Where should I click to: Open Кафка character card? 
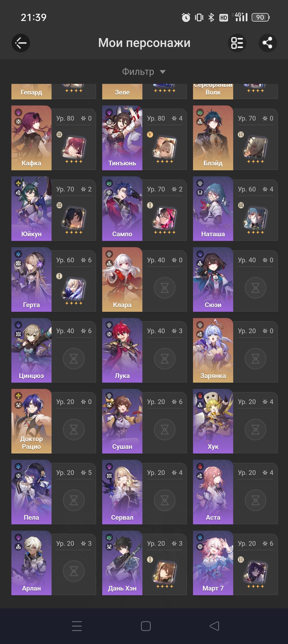coord(54,138)
